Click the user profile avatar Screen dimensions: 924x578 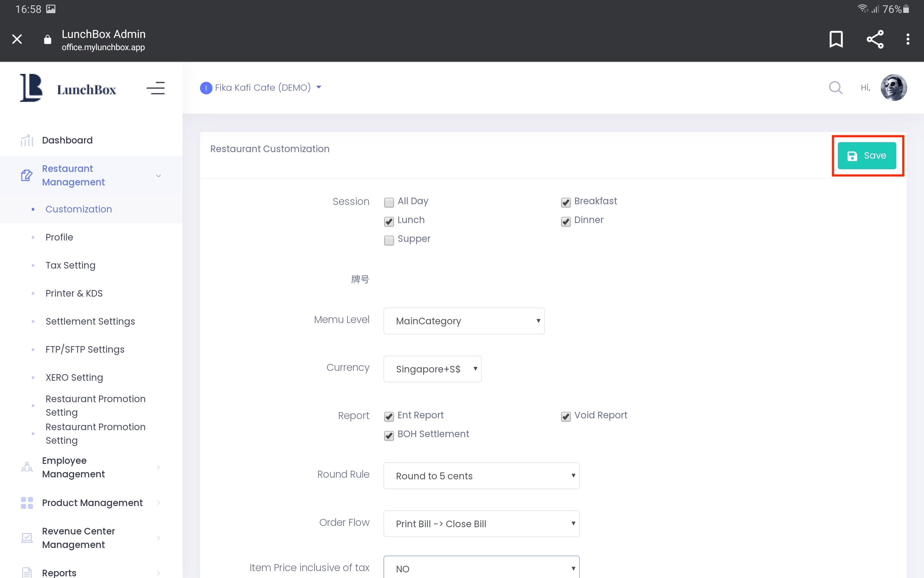[x=893, y=87]
